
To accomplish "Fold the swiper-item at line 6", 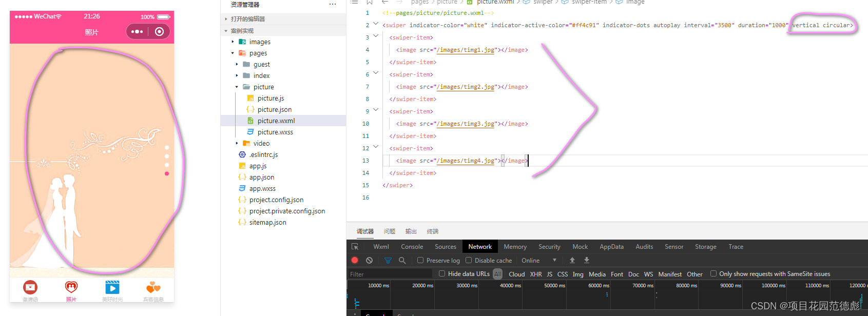I will 376,73.
